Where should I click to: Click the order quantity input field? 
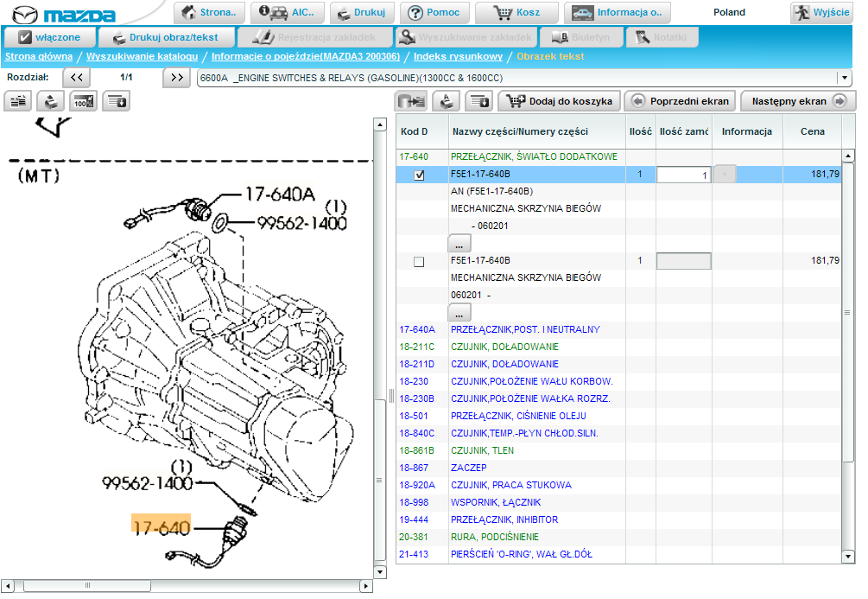[683, 175]
